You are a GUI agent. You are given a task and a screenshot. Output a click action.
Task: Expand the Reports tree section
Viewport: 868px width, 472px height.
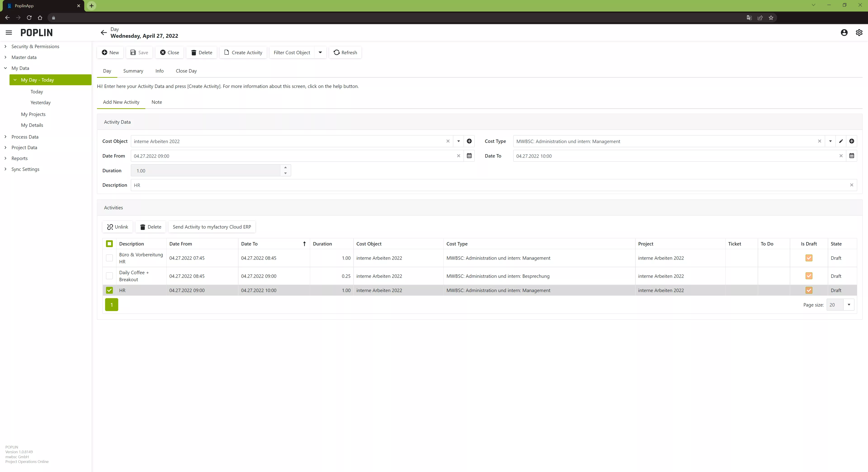[x=5, y=158]
